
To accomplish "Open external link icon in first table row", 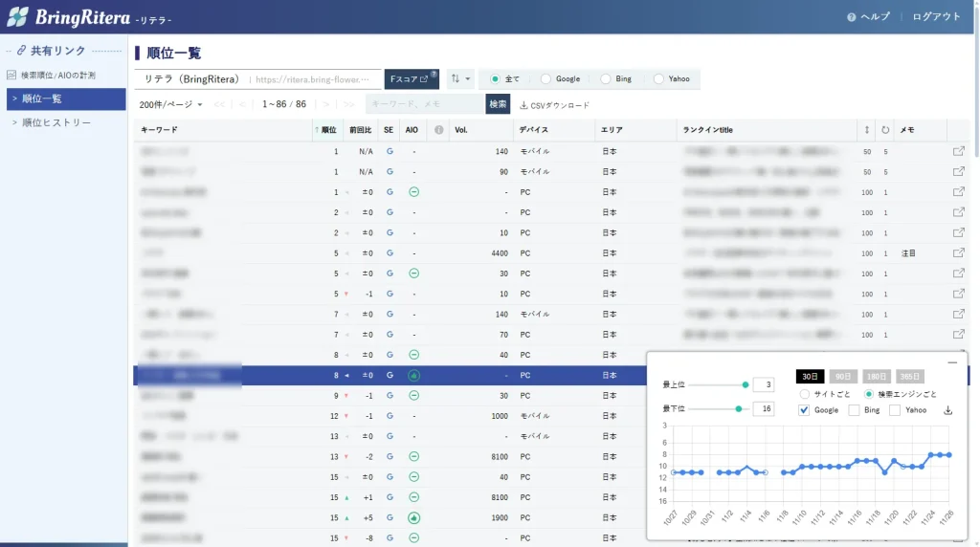I will 958,151.
